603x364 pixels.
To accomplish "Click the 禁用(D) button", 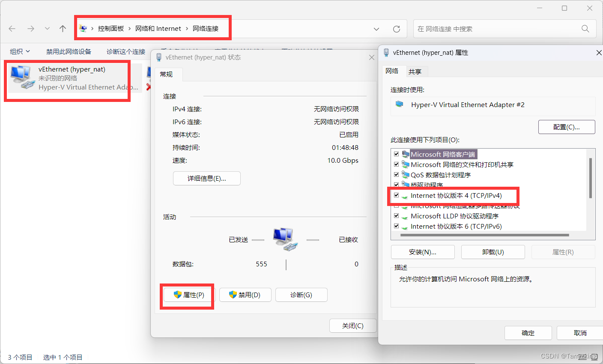I will click(x=245, y=295).
